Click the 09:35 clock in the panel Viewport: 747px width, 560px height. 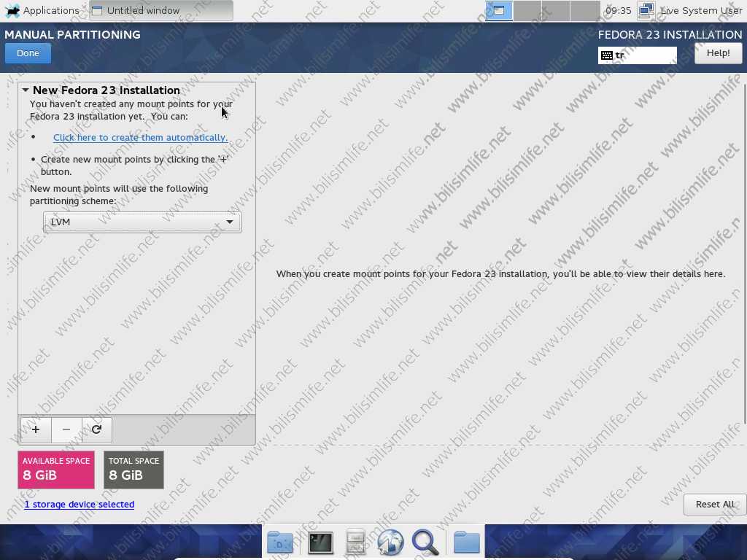click(x=619, y=10)
